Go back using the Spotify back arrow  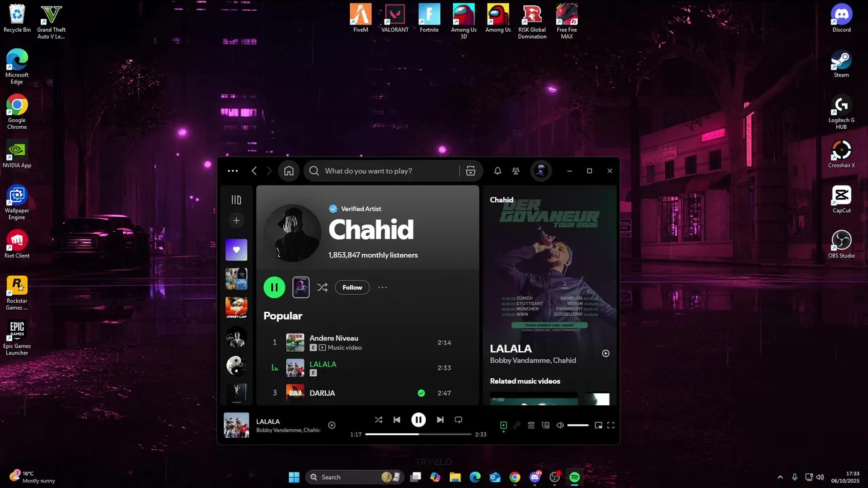pos(254,171)
